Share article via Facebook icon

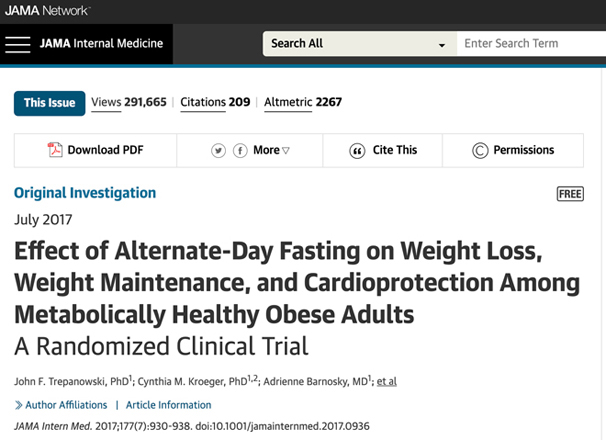(x=240, y=150)
